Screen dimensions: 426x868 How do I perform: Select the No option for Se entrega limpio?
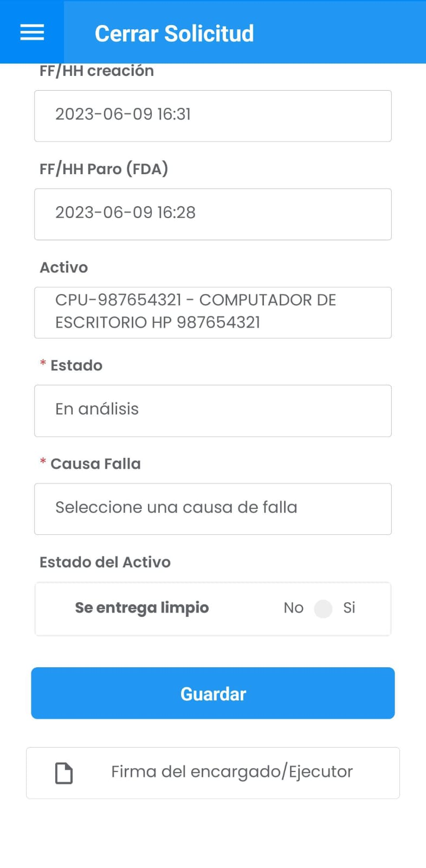(x=293, y=608)
